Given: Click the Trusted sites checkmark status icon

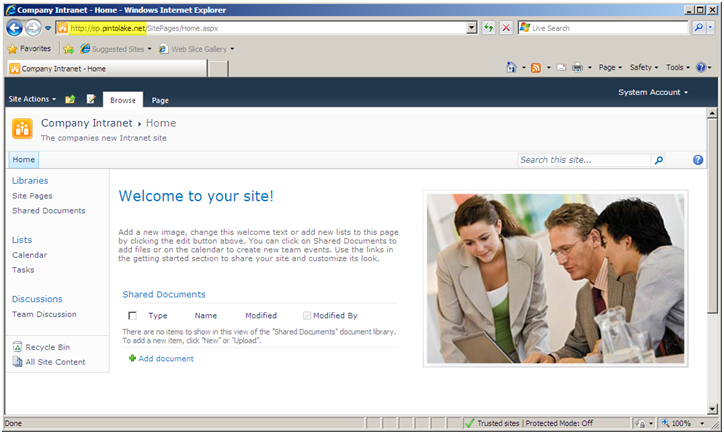Looking at the screenshot, I should (x=470, y=423).
